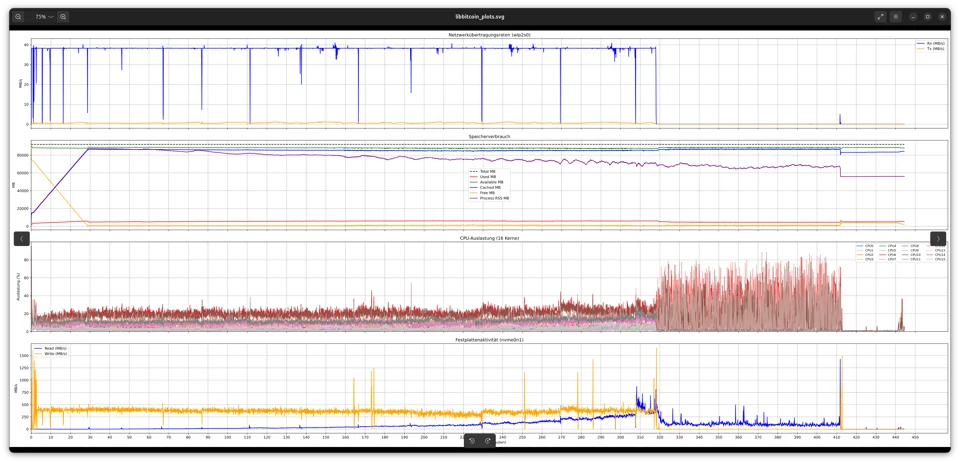This screenshot has height=463, width=960.
Task: Click the Read (MB/s) legend entry
Action: 51,348
